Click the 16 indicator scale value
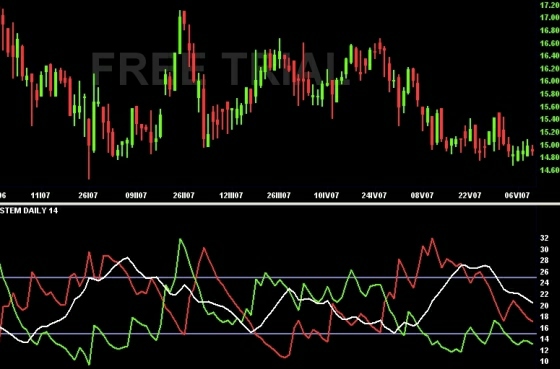560x369 pixels. tap(544, 328)
